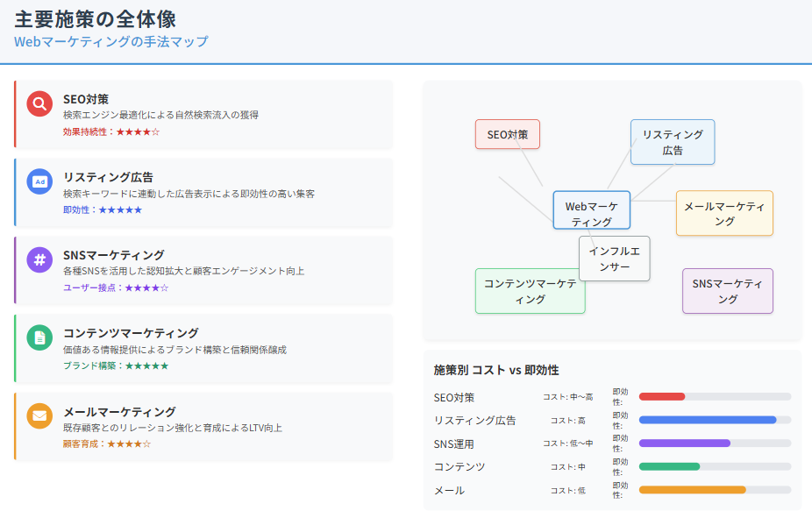Click the orange envelope メール icon
The image size is (812, 518).
[x=39, y=416]
